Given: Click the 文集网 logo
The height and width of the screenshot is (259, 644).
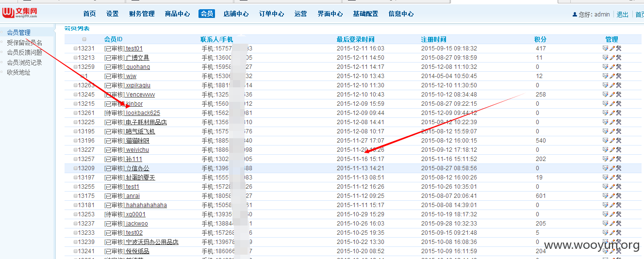Looking at the screenshot, I should point(19,13).
